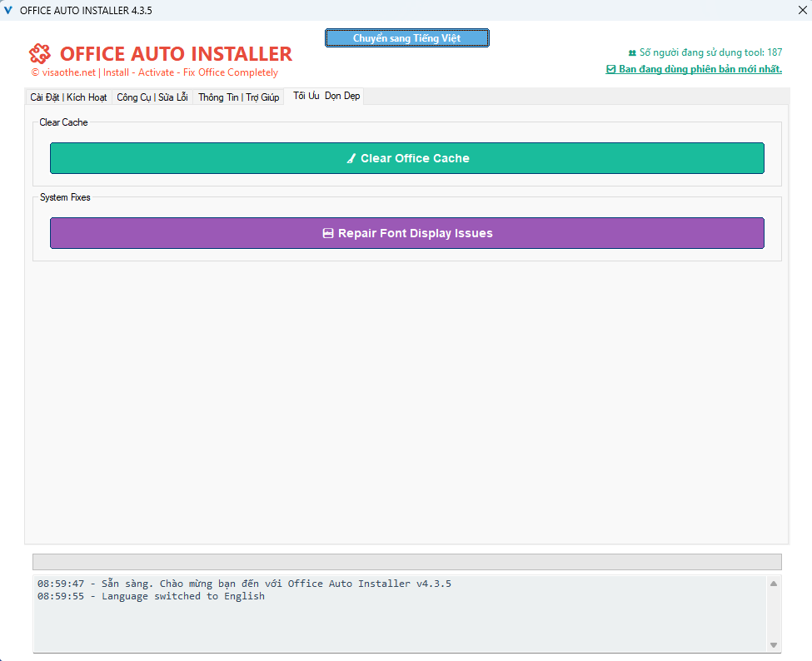This screenshot has width=812, height=661.
Task: Click the Office Auto Installer logo icon
Action: pyautogui.click(x=40, y=53)
